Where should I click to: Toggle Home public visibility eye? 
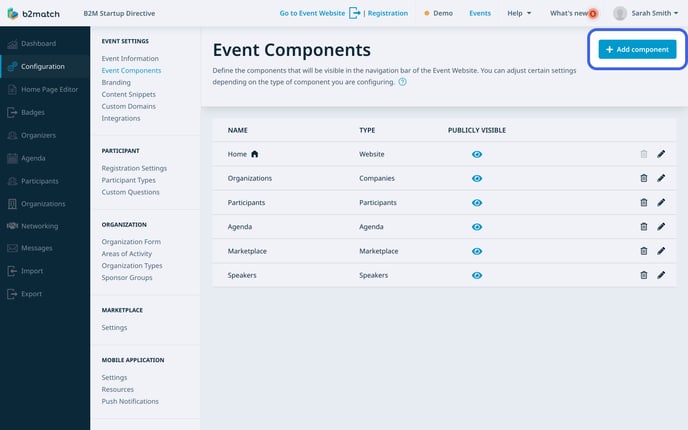[x=477, y=154]
